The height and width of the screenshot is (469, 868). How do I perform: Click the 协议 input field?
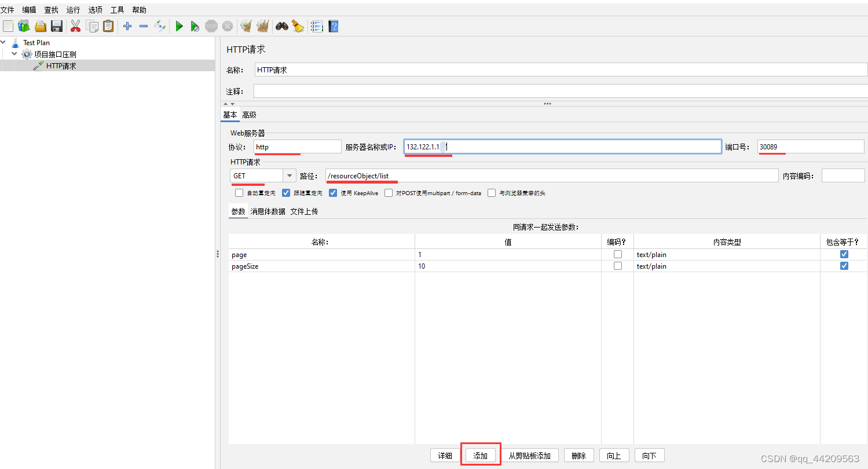click(x=298, y=146)
